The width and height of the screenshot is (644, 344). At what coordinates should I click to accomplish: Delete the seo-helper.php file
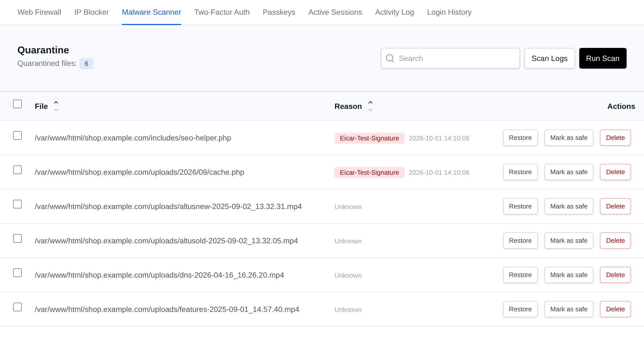tap(615, 138)
